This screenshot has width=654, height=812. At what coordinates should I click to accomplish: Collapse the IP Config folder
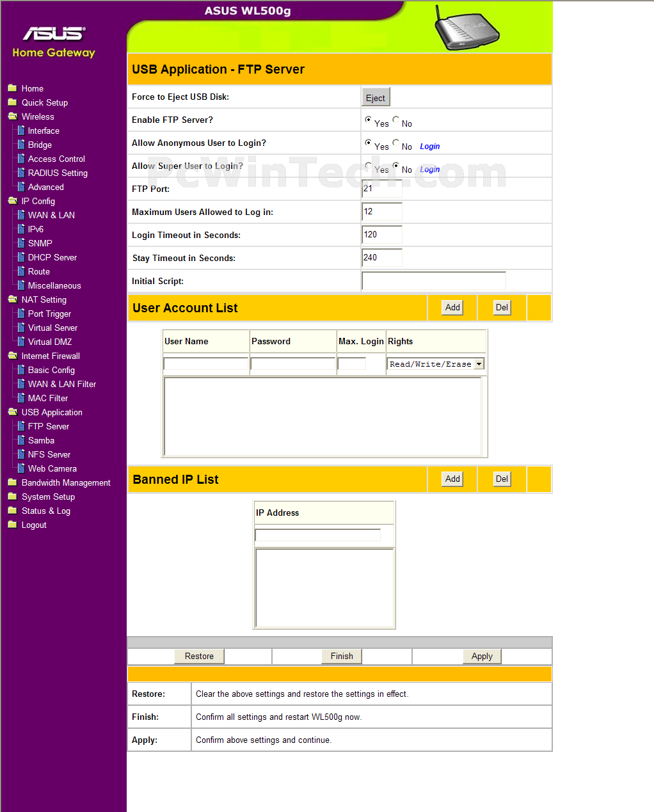click(x=12, y=201)
